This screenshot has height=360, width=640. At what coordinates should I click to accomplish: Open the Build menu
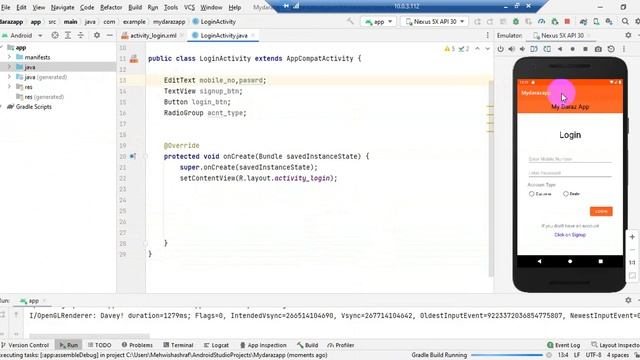pos(135,7)
